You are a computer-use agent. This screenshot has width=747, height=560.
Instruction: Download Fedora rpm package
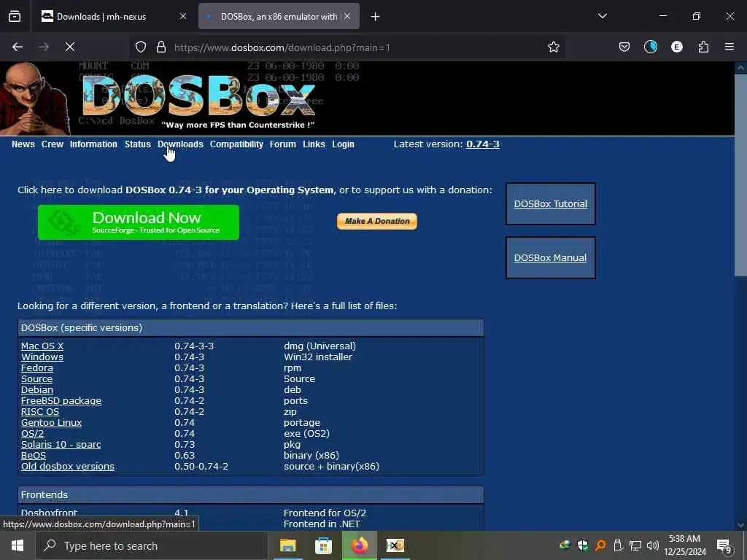36,368
